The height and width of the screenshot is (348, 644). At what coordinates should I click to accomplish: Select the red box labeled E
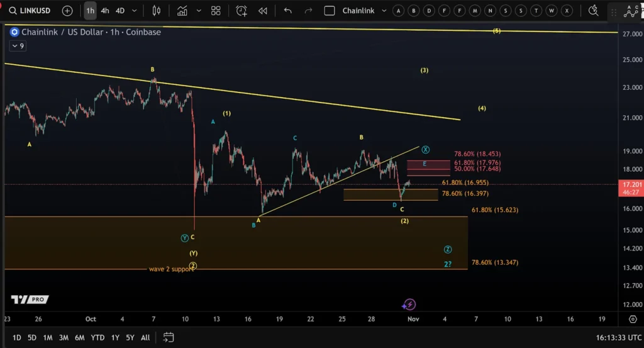pyautogui.click(x=428, y=168)
